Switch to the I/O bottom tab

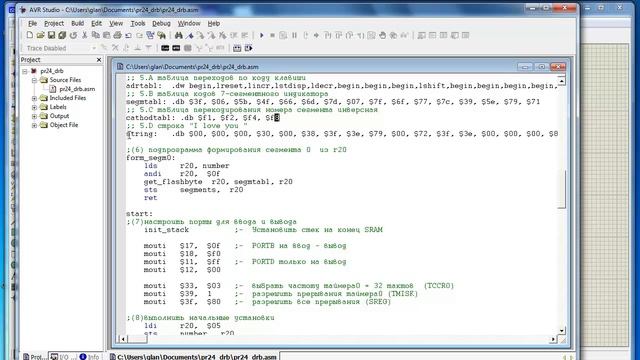tap(63, 356)
